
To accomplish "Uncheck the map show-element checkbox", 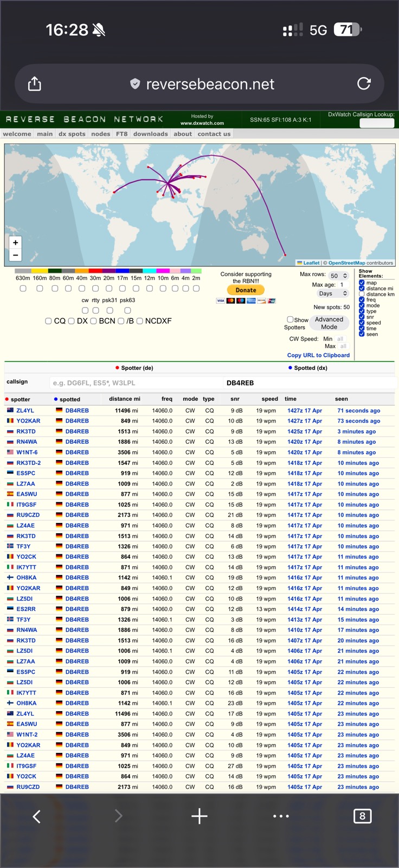I will (x=362, y=283).
